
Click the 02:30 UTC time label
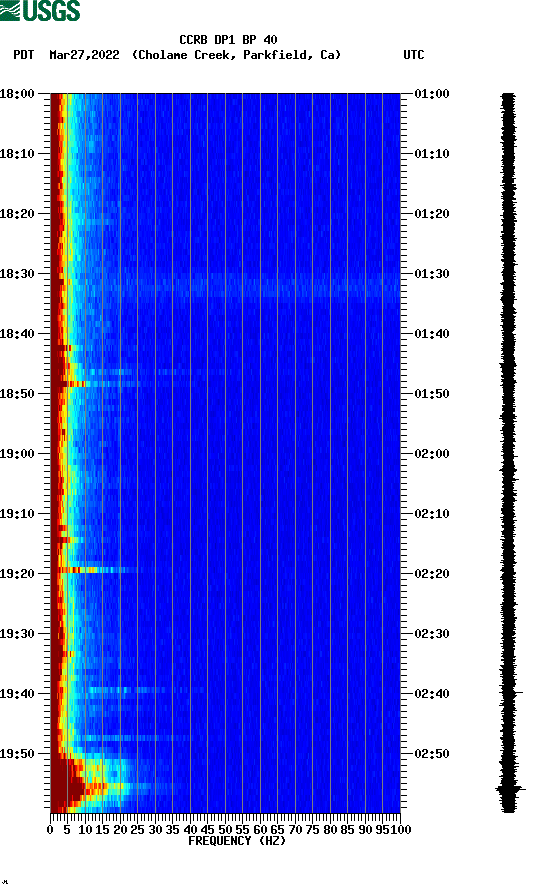432,634
